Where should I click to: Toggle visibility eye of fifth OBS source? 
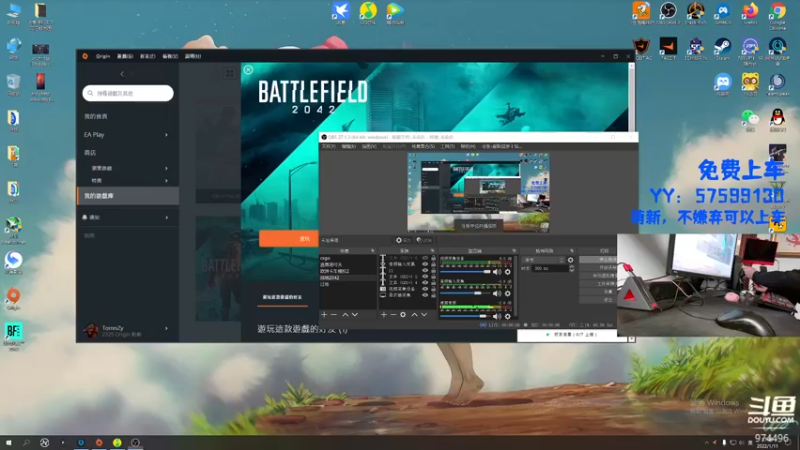pyautogui.click(x=425, y=282)
